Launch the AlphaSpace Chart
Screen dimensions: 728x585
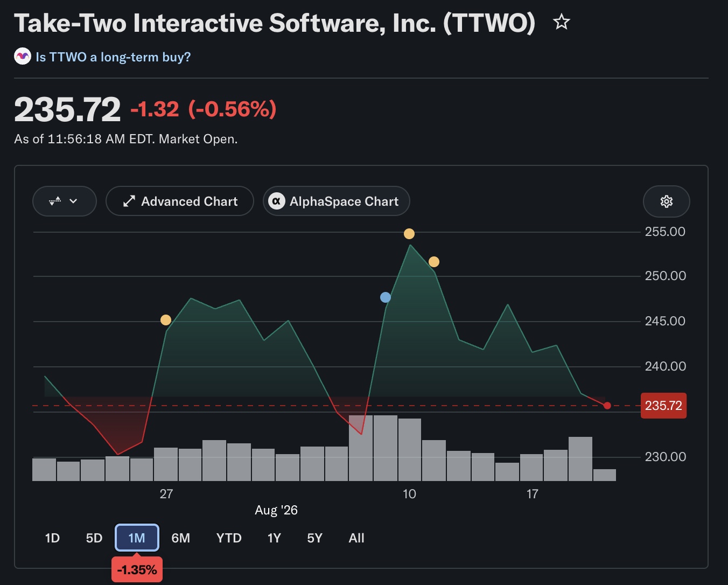pyautogui.click(x=337, y=201)
